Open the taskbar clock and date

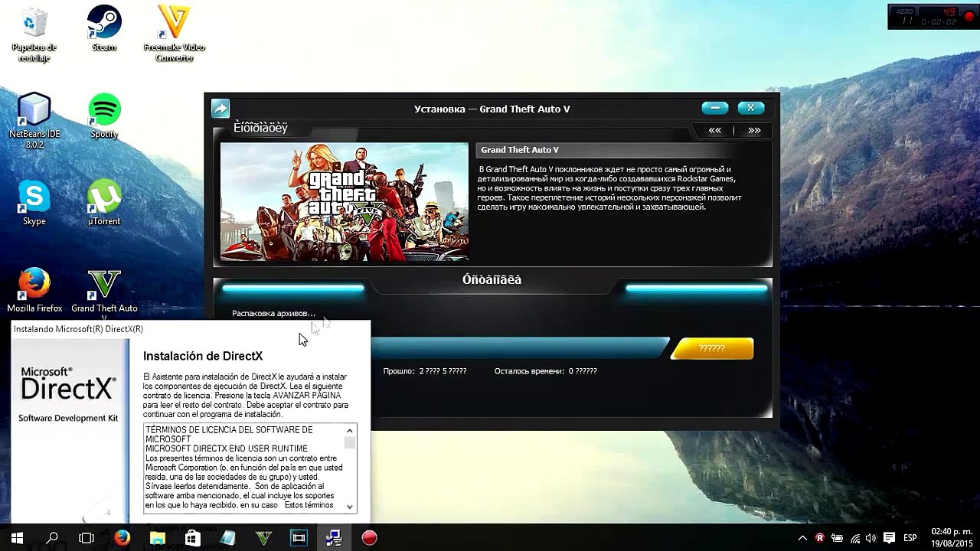coord(952,537)
